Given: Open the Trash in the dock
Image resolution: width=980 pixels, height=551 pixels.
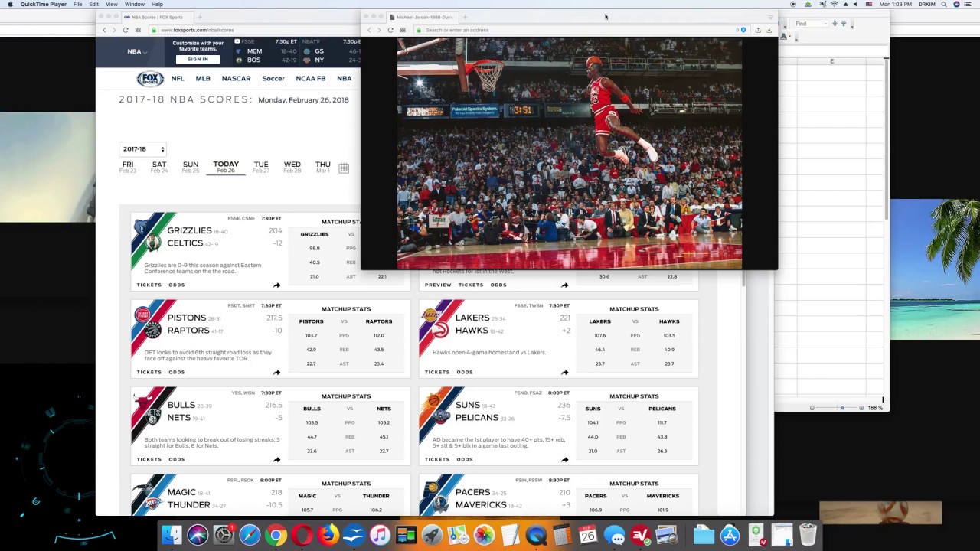Looking at the screenshot, I should pyautogui.click(x=808, y=535).
